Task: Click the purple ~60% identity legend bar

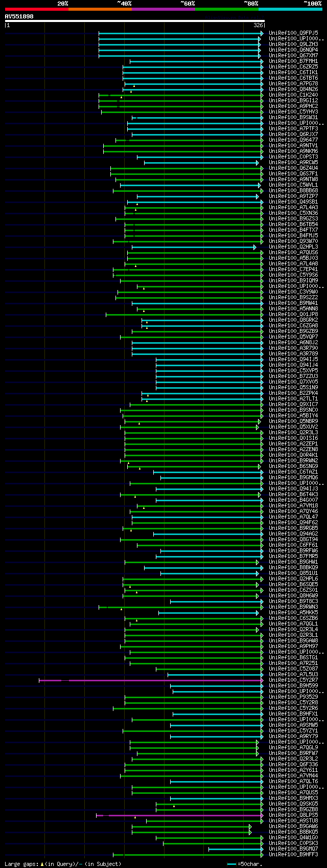Action: tap(163, 9)
